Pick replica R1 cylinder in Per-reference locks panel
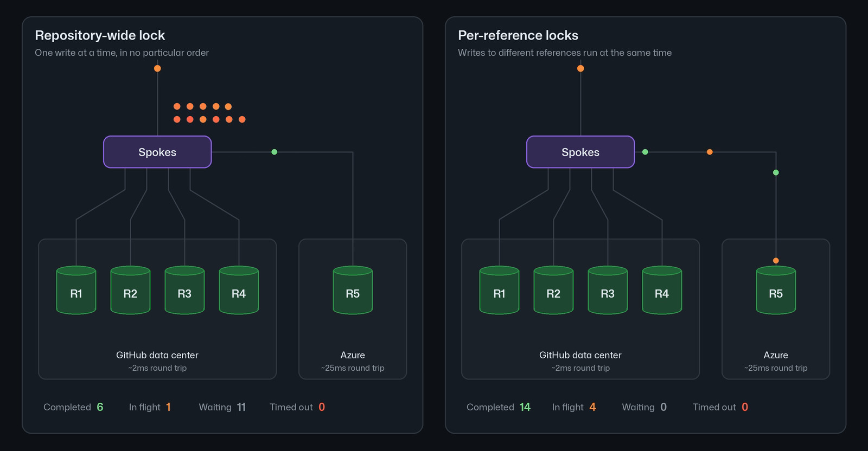Image resolution: width=868 pixels, height=451 pixels. click(x=499, y=290)
